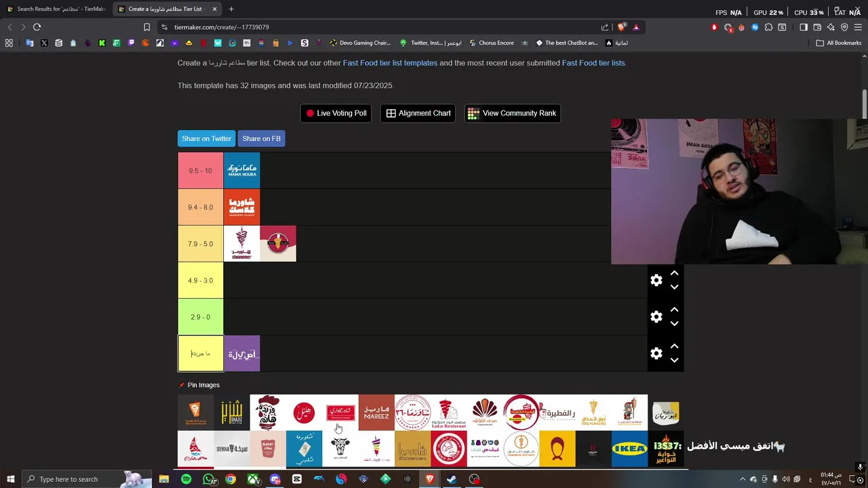This screenshot has height=488, width=868.
Task: Open Steam from the taskbar
Action: coord(451,479)
